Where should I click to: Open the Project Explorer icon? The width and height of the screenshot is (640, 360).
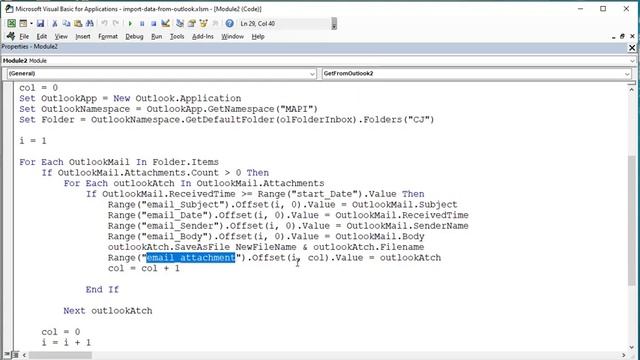(x=180, y=24)
